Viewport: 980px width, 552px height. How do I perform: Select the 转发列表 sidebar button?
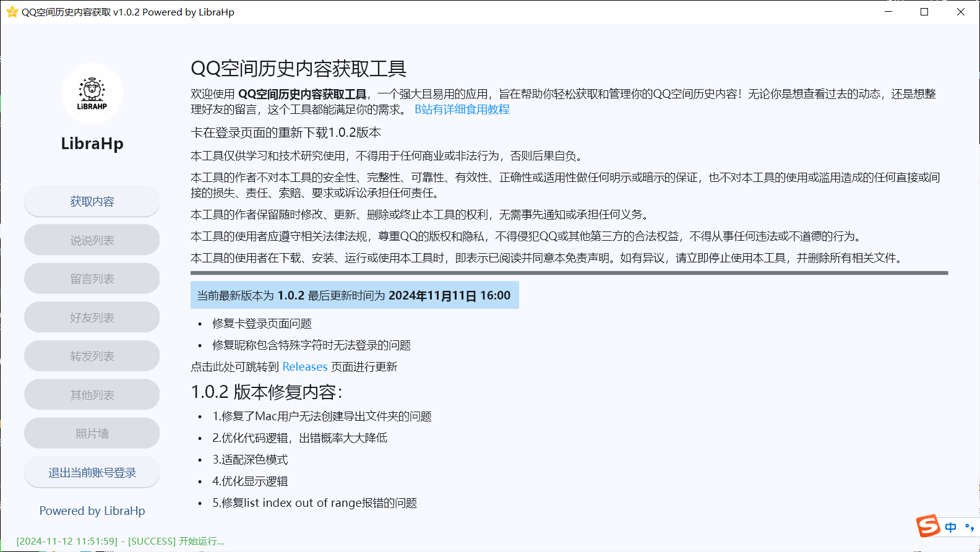tap(92, 356)
